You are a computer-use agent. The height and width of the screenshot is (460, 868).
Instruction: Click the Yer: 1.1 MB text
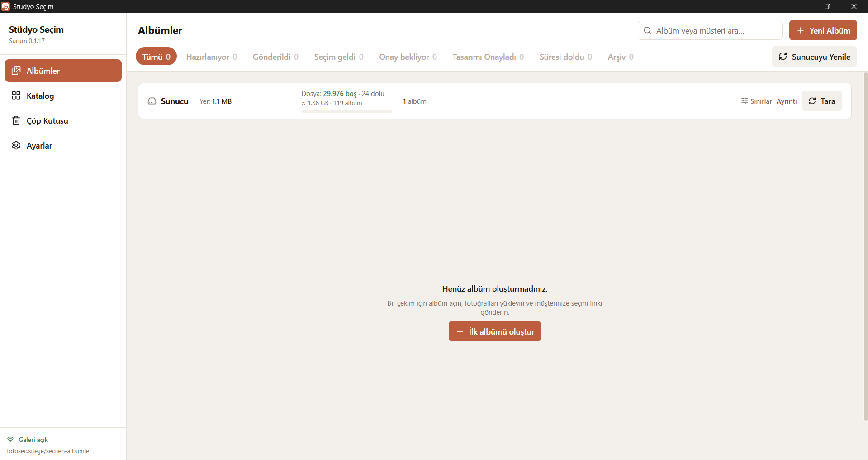tap(216, 101)
